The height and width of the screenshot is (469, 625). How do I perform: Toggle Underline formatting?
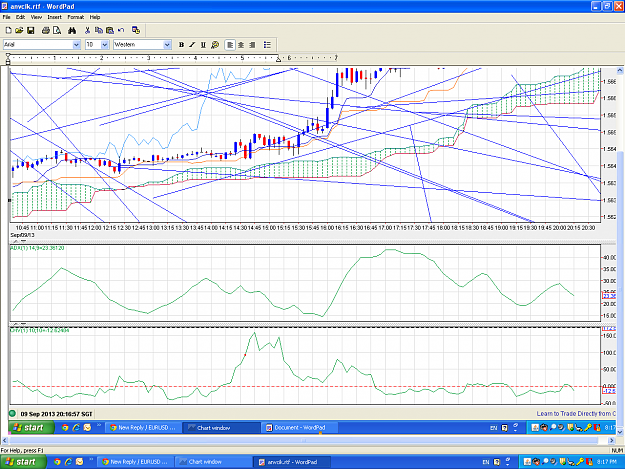[x=203, y=45]
